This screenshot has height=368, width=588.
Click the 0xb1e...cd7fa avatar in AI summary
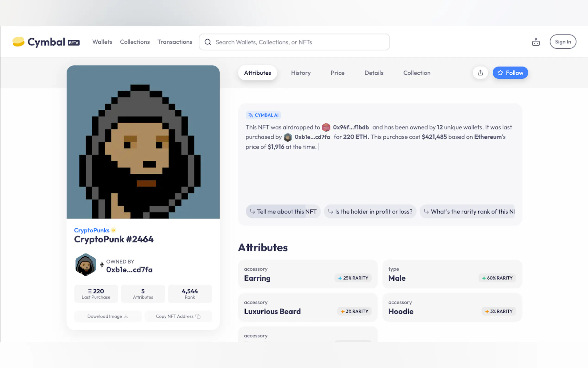[288, 137]
